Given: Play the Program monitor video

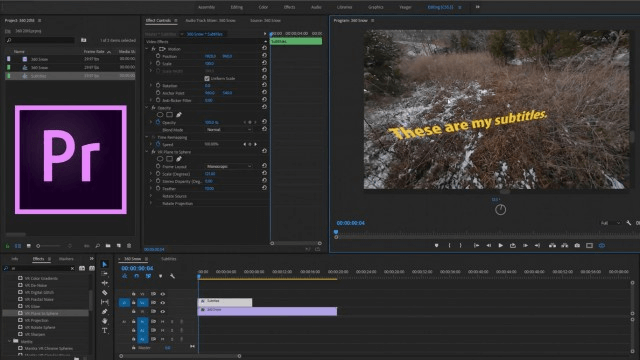Looking at the screenshot, I should (500, 246).
